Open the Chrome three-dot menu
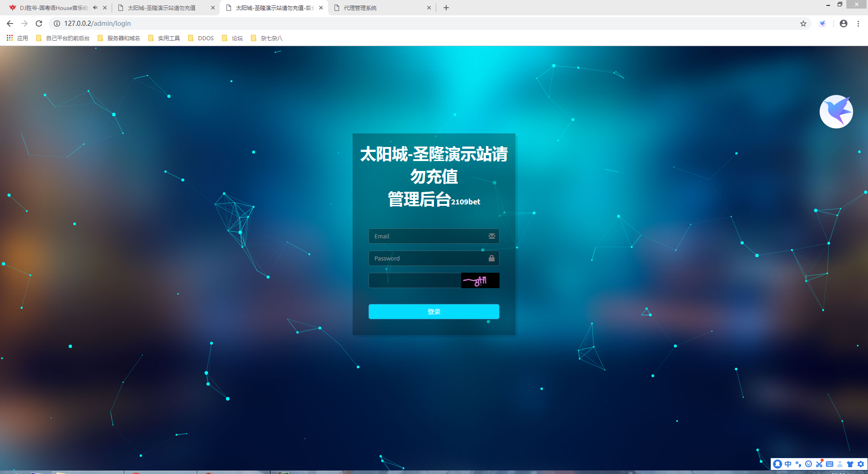868x474 pixels. [859, 23]
